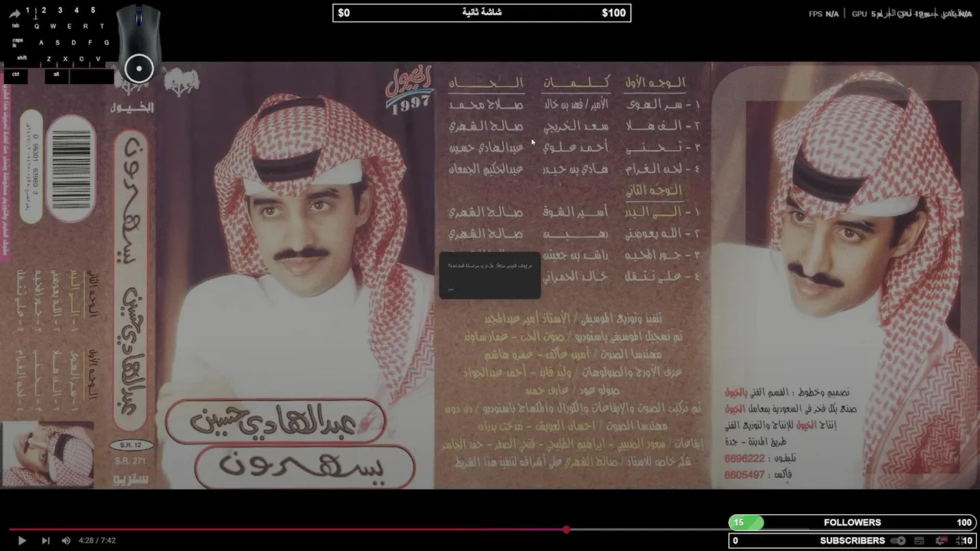Click the mouse overlay scroll circle
This screenshot has width=980, height=551.
tap(139, 69)
